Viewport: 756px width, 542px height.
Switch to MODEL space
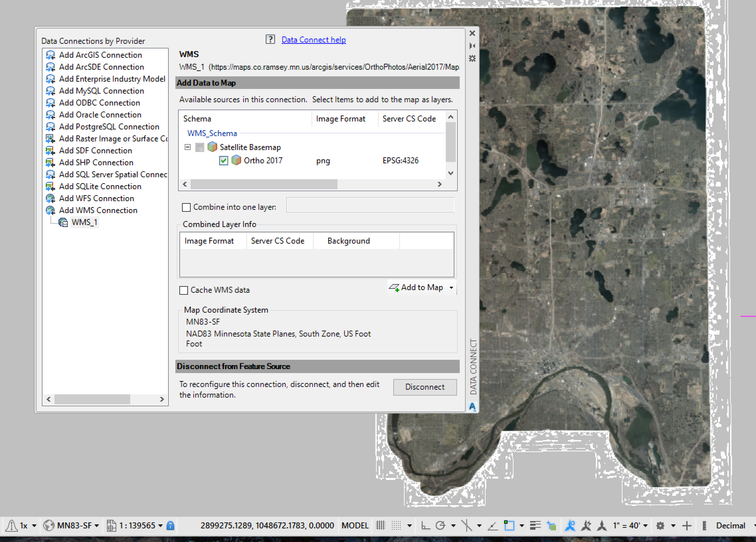click(x=355, y=525)
